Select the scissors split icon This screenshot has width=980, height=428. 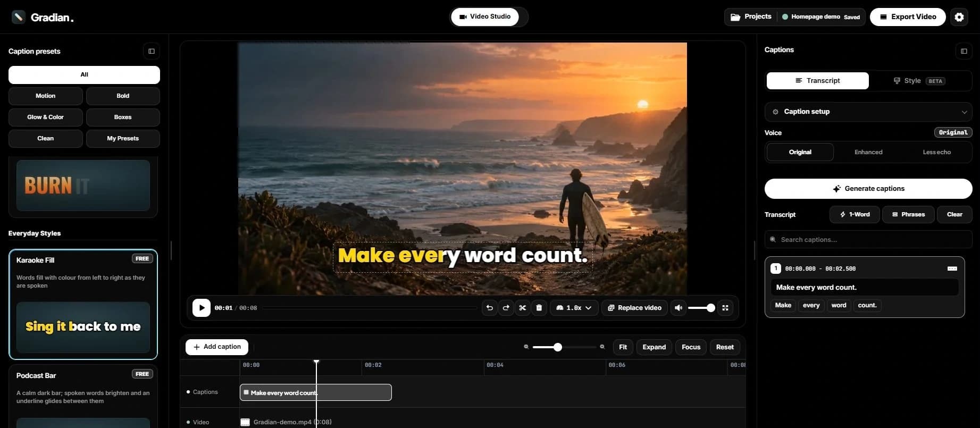point(523,308)
